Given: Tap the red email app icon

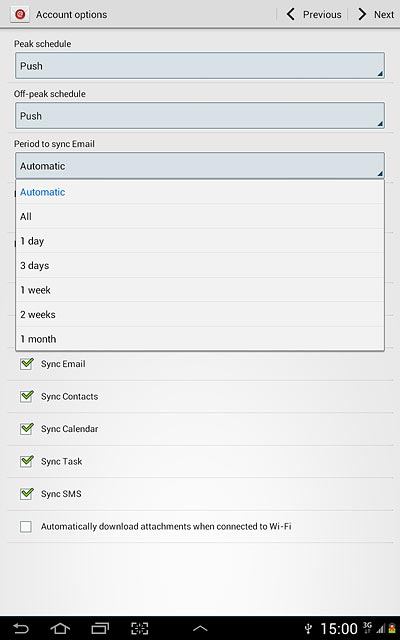Looking at the screenshot, I should [x=20, y=15].
